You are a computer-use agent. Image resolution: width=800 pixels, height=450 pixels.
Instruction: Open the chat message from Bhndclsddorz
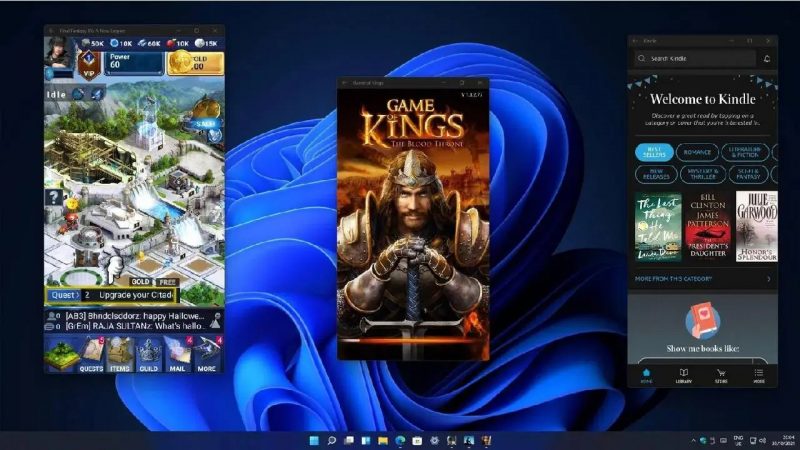pos(135,316)
